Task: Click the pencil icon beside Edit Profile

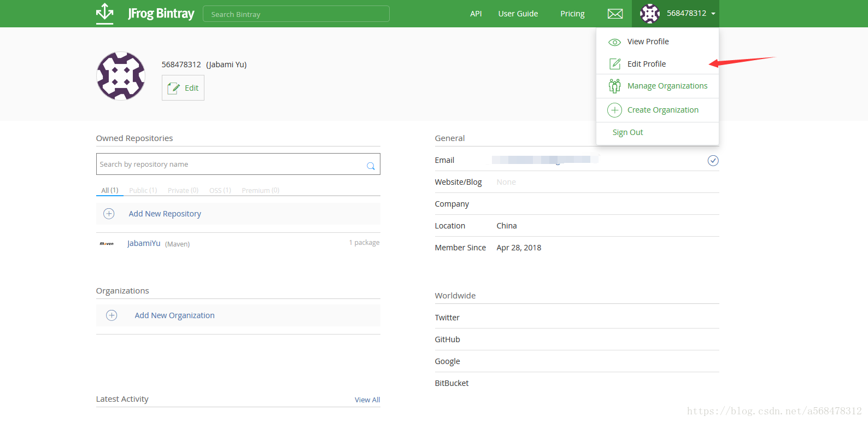Action: click(615, 64)
